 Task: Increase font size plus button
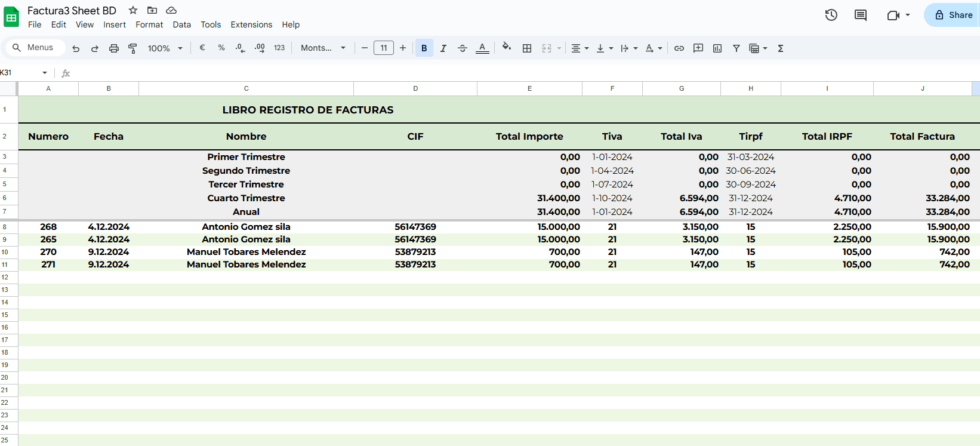(403, 48)
